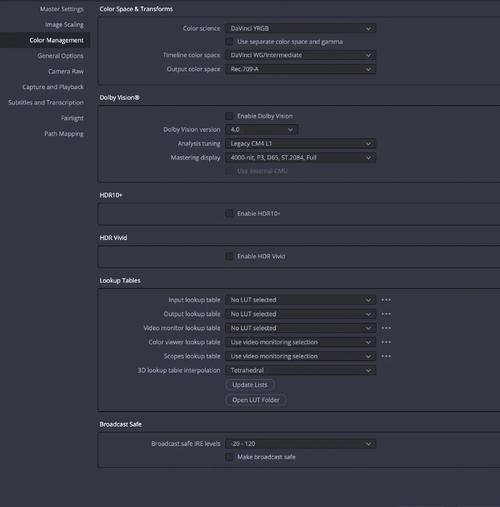The height and width of the screenshot is (507, 500).
Task: Open Color science dropdown
Action: click(x=300, y=28)
